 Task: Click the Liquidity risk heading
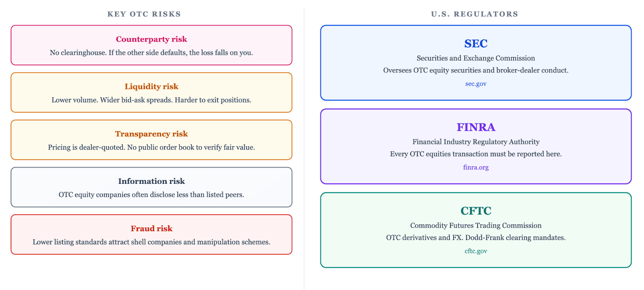pyautogui.click(x=151, y=86)
